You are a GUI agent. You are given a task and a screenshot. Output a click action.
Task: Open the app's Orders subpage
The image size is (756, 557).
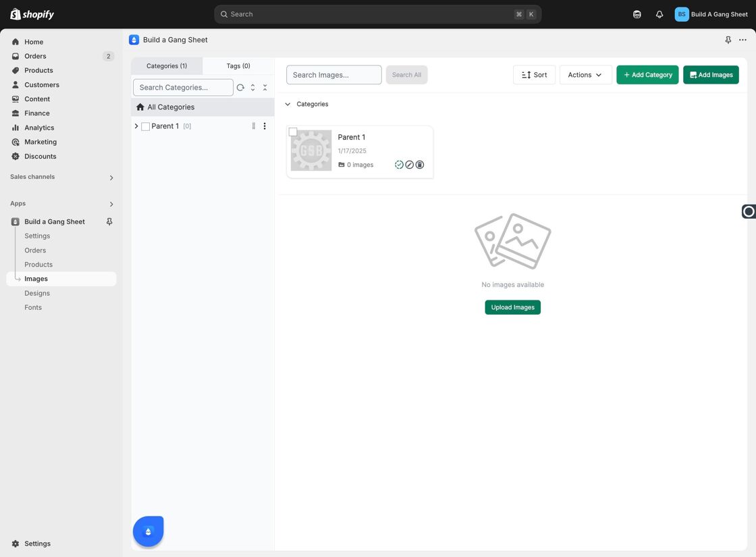tap(35, 250)
